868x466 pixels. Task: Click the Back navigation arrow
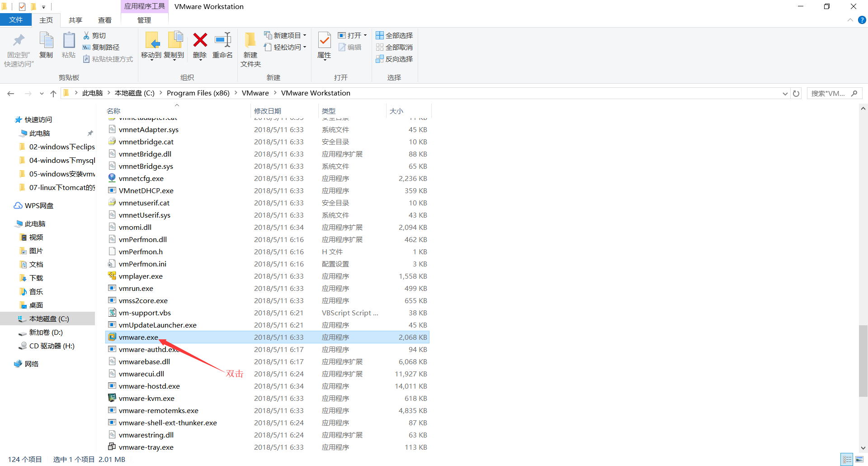(x=11, y=93)
